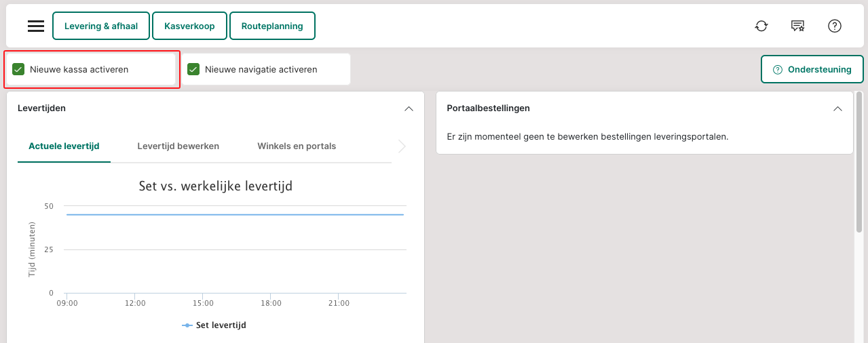Click the vertical page scrollbar
The height and width of the screenshot is (343, 868).
[x=859, y=163]
